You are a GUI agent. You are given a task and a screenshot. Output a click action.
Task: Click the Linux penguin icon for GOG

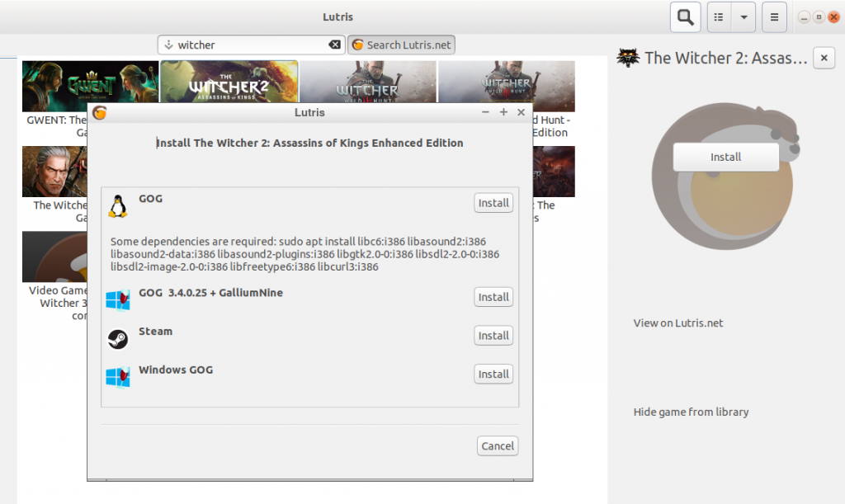click(118, 205)
